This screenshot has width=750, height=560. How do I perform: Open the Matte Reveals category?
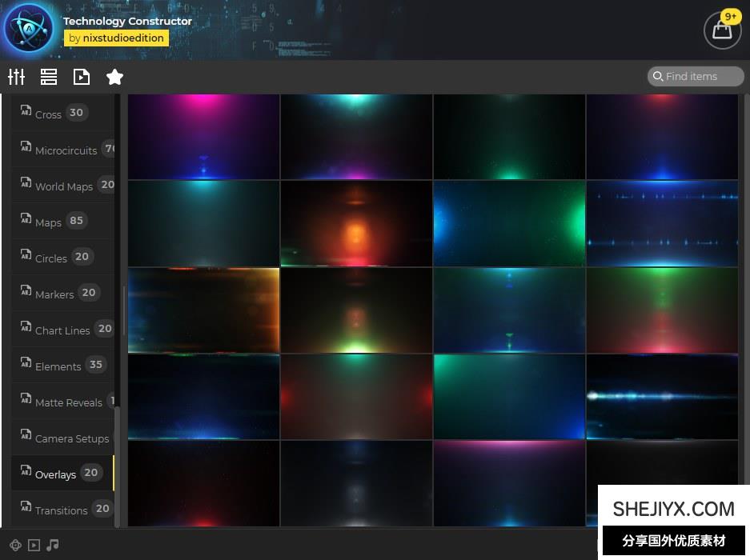click(68, 402)
